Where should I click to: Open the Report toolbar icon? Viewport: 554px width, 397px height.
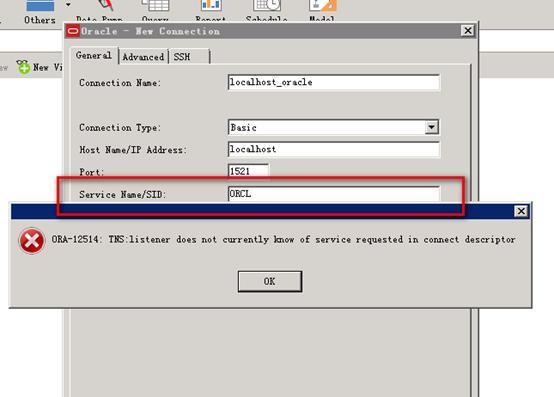point(211,11)
